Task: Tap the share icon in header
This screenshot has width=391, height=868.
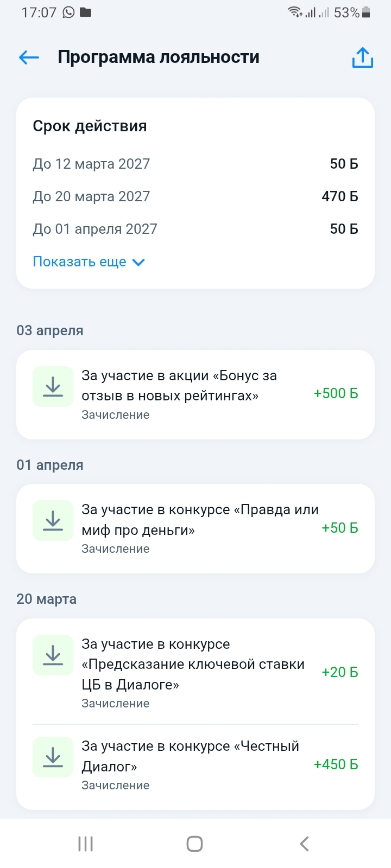Action: pos(362,58)
